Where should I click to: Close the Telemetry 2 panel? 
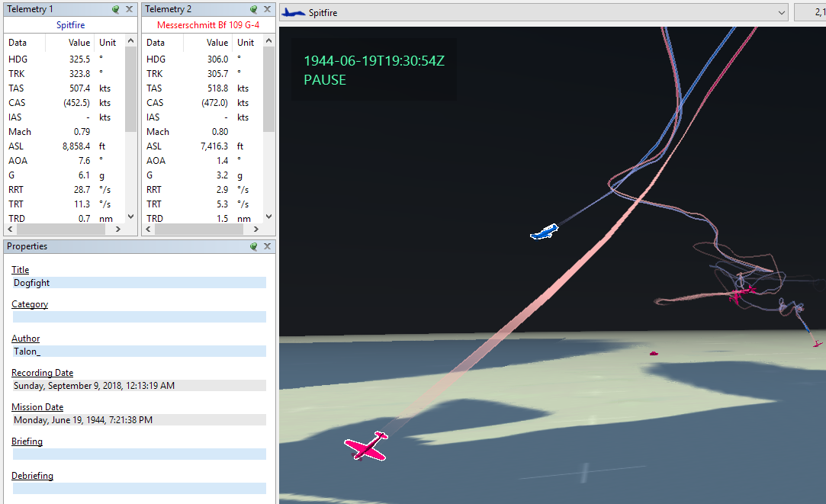click(x=267, y=9)
